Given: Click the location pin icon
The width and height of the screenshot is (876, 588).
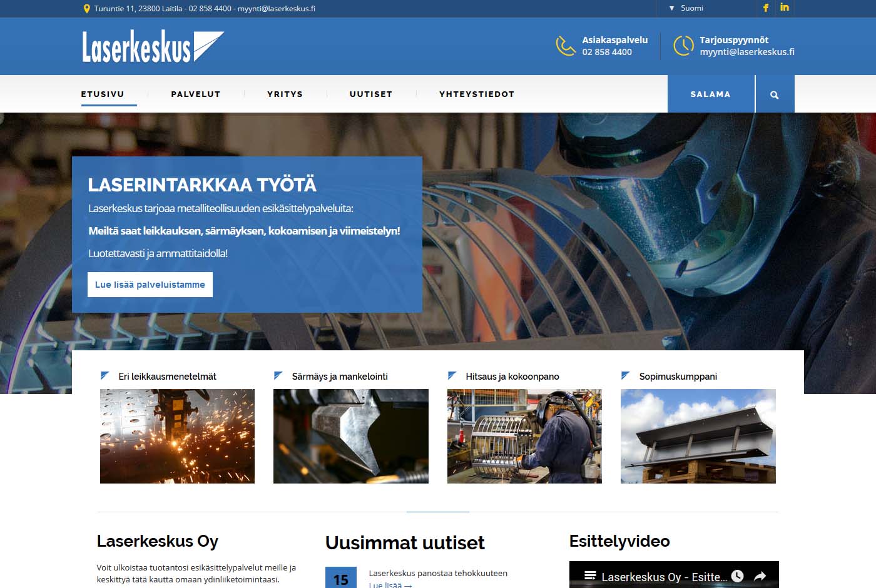Looking at the screenshot, I should point(87,9).
